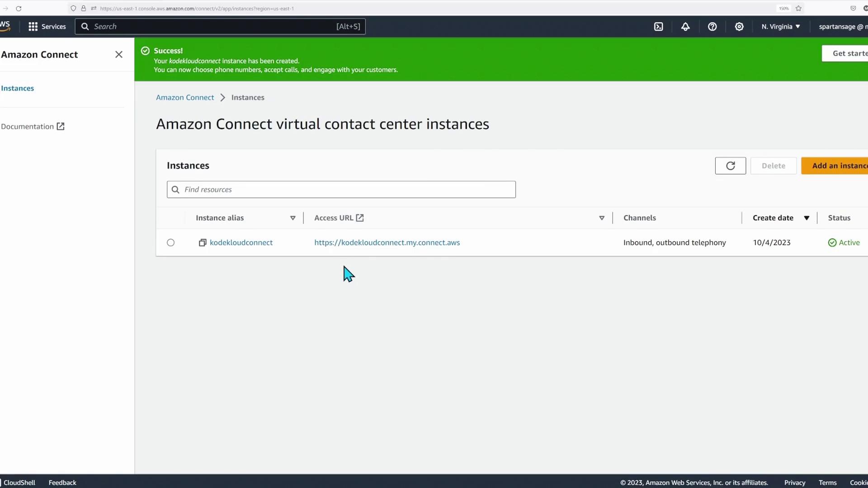Screen dimensions: 868x488
Task: Bookmark this page with star icon
Action: (798, 8)
